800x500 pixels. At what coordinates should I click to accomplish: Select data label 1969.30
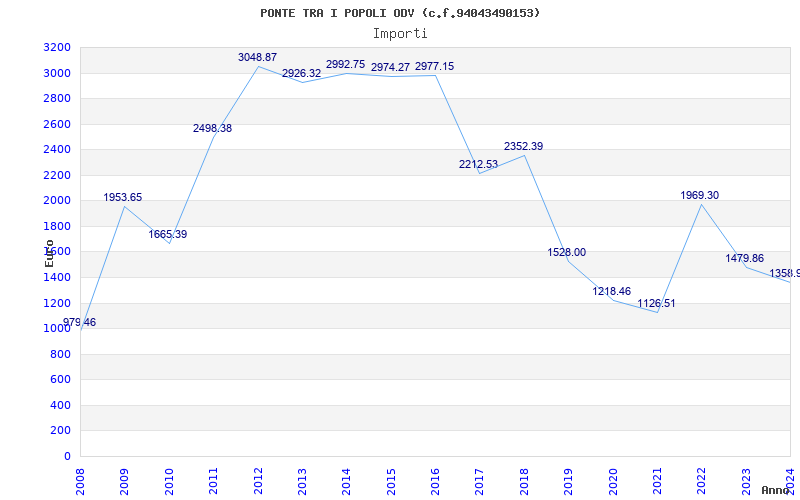699,195
